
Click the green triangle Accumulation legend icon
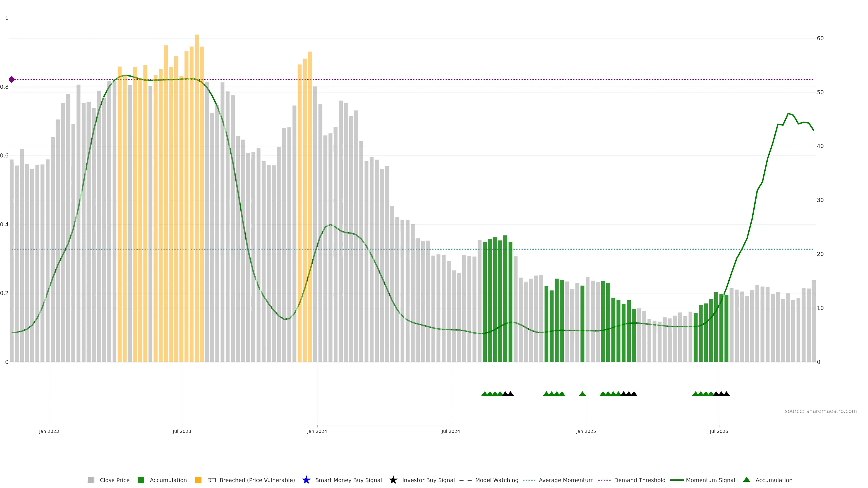point(746,480)
